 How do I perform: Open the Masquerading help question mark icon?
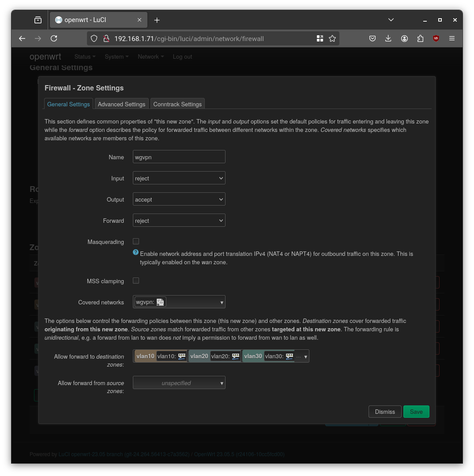(x=135, y=252)
